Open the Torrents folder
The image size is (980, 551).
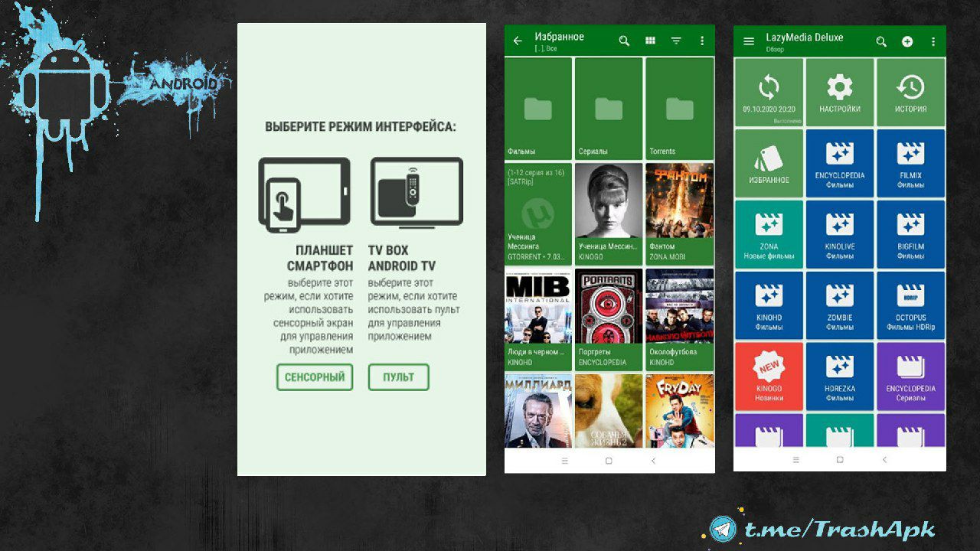pos(679,109)
